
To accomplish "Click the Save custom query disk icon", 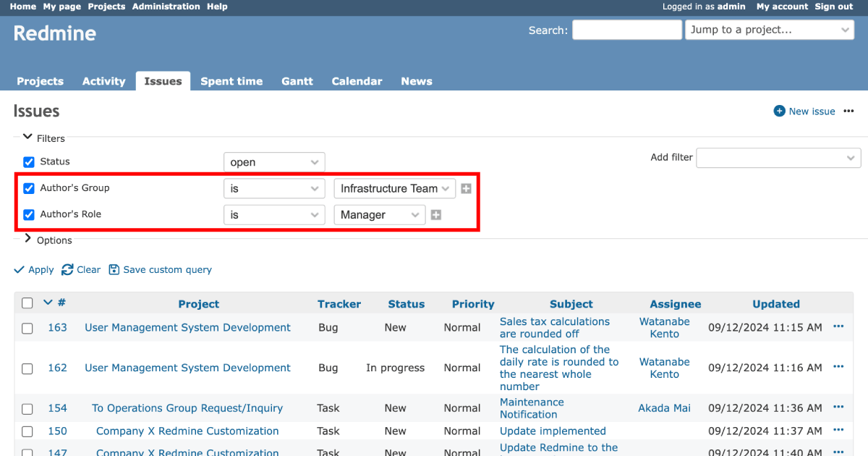I will pyautogui.click(x=114, y=269).
